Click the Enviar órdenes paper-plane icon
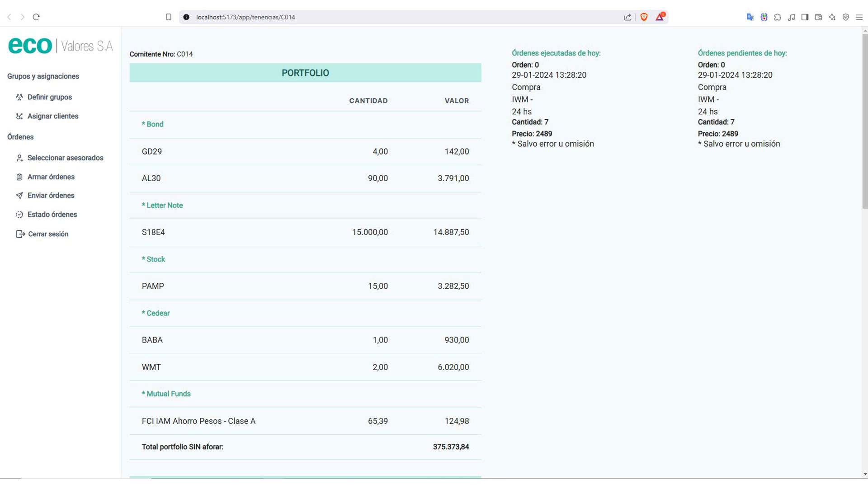 (19, 196)
